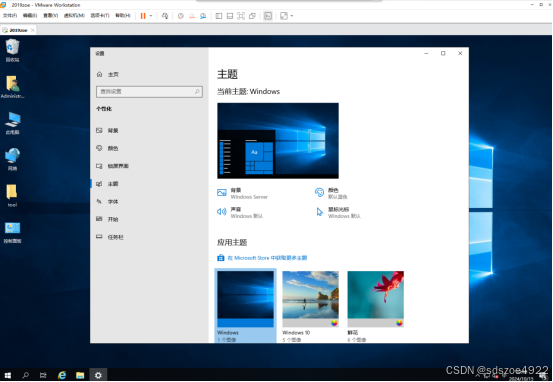Click the orange pause VM button
553x382 pixels.
(x=143, y=16)
